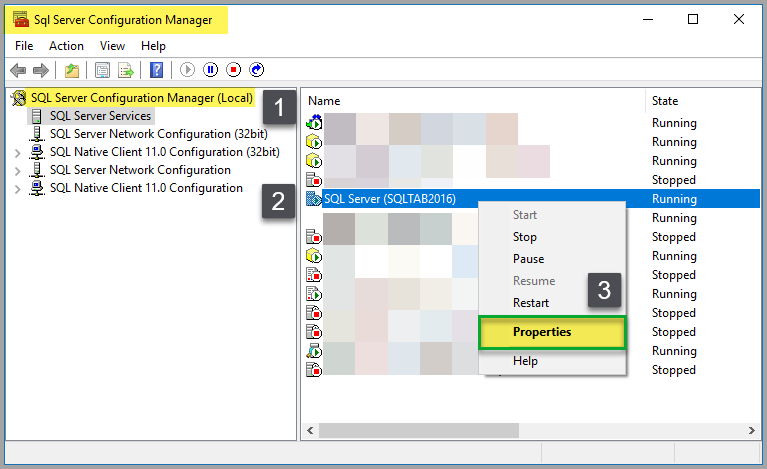Select SQL Native Client 11.0 Configuration (32bit) label
The height and width of the screenshot is (469, 767).
coord(164,152)
